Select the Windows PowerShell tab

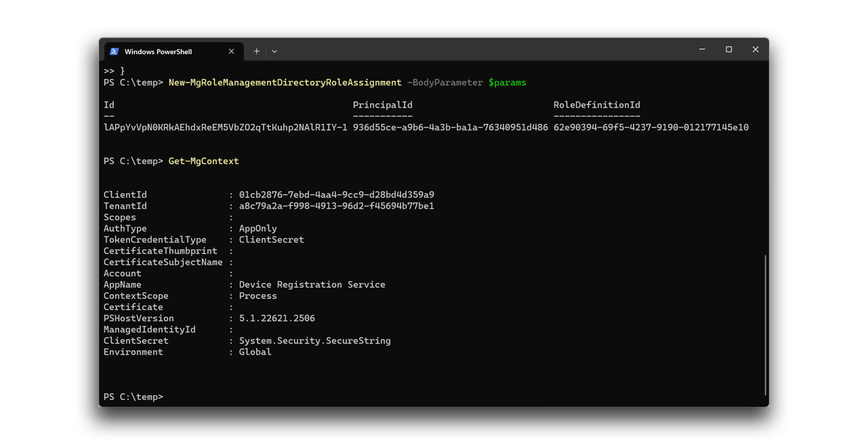coord(158,52)
